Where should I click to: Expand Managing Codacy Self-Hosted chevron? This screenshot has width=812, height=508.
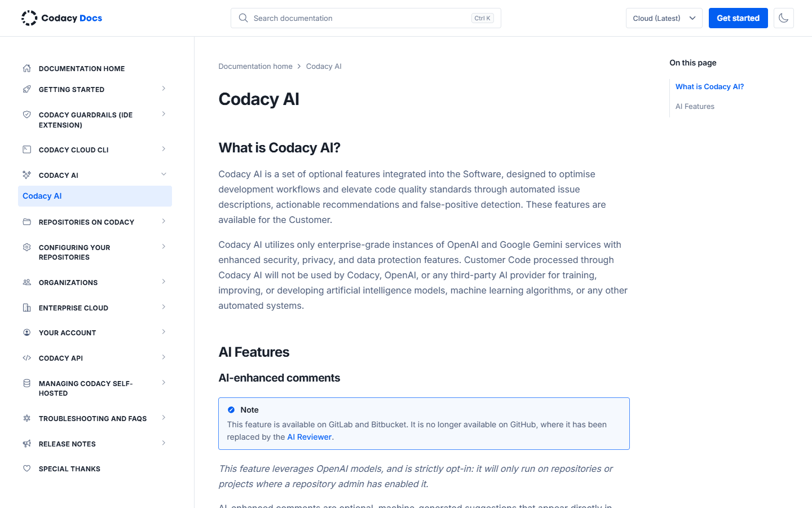pos(164,383)
